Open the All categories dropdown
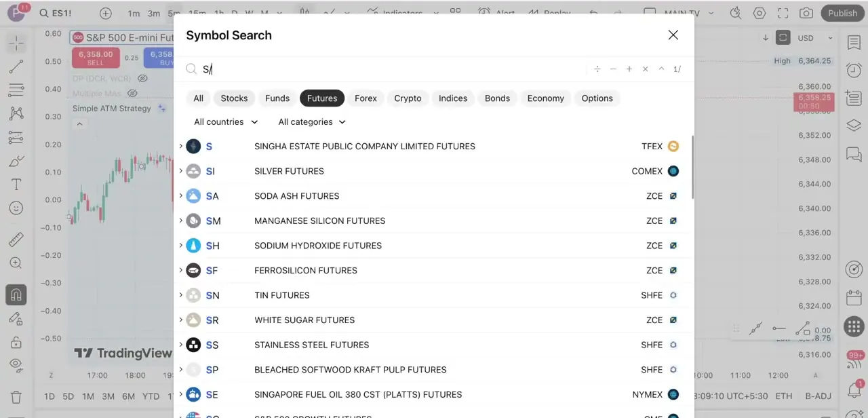868x418 pixels. [x=312, y=122]
